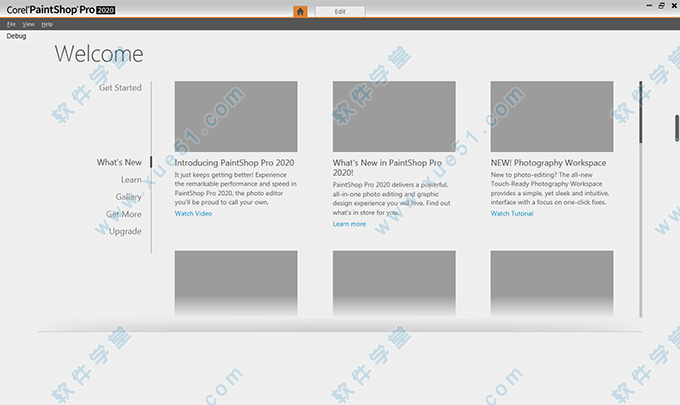Click the Watch Video link
The width and height of the screenshot is (680, 405).
tap(193, 213)
